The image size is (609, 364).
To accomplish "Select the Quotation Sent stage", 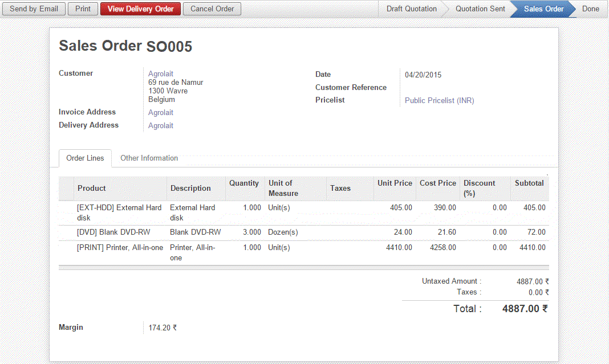I will click(480, 9).
